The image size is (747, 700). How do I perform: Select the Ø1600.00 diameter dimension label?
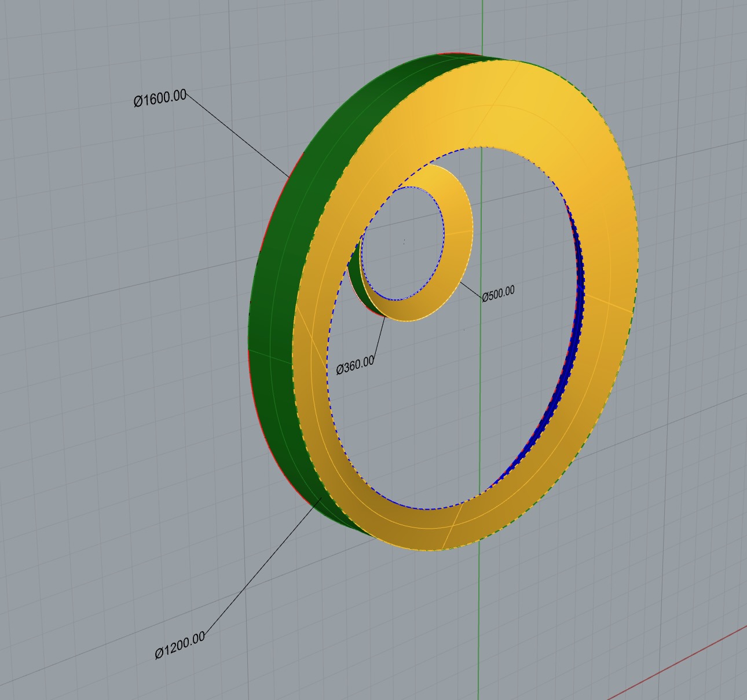pos(160,98)
